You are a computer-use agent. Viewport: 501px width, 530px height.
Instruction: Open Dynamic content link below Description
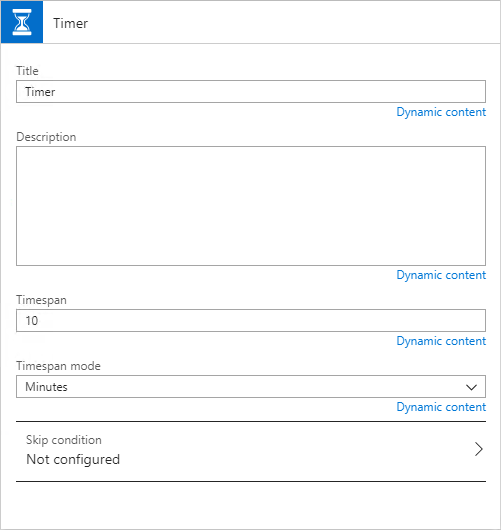coord(441,275)
